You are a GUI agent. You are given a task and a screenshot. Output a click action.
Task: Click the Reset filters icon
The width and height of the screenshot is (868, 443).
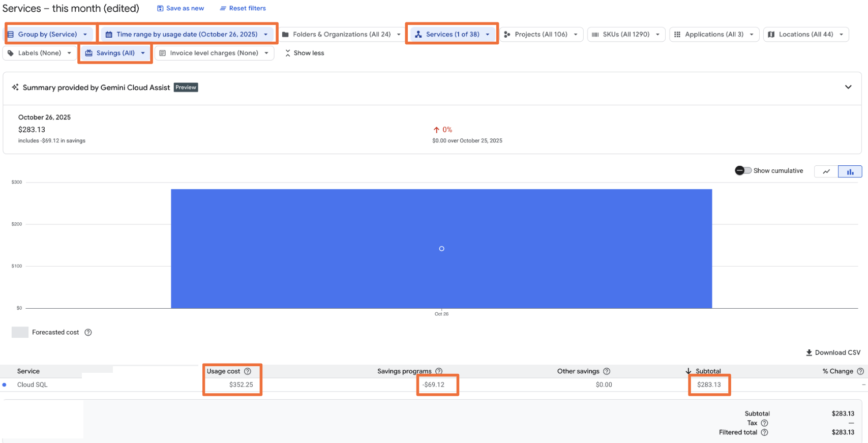(223, 8)
